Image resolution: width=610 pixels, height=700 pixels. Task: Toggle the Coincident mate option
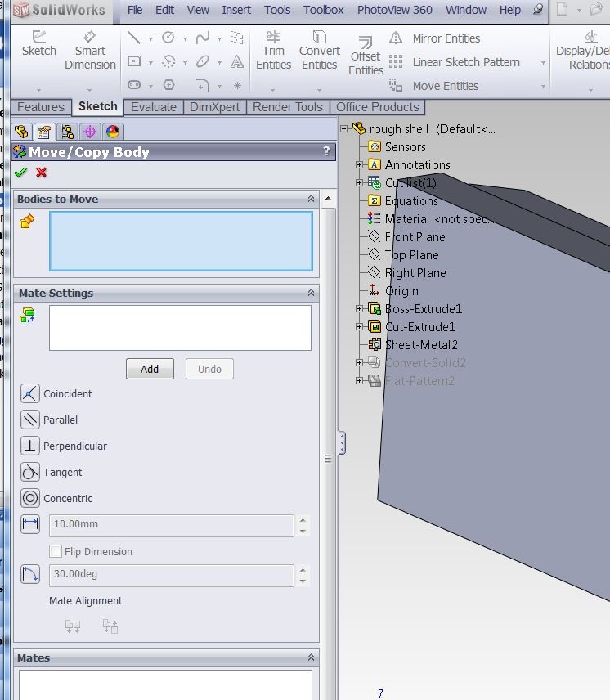coord(30,394)
